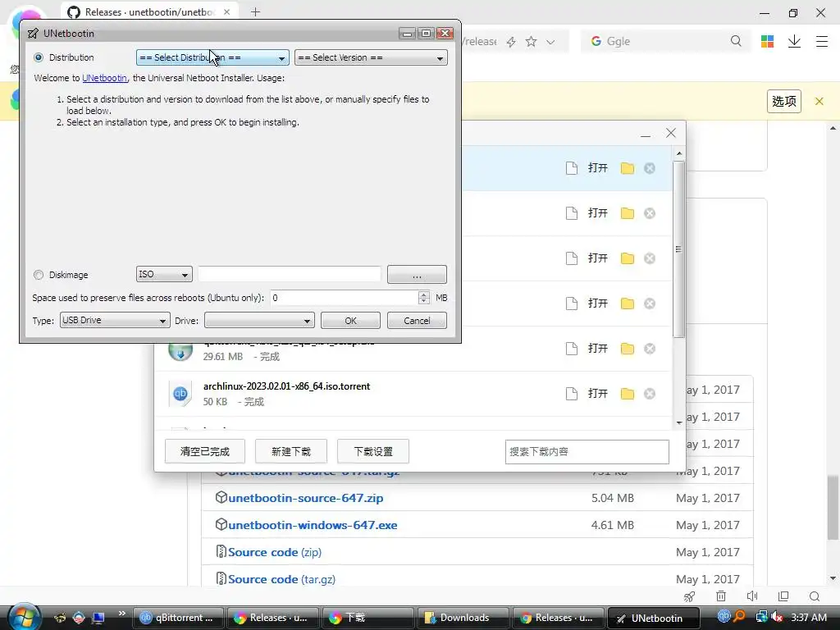This screenshot has width=840, height=630.
Task: Increase persistent space with up stepper arrow
Action: click(x=424, y=294)
